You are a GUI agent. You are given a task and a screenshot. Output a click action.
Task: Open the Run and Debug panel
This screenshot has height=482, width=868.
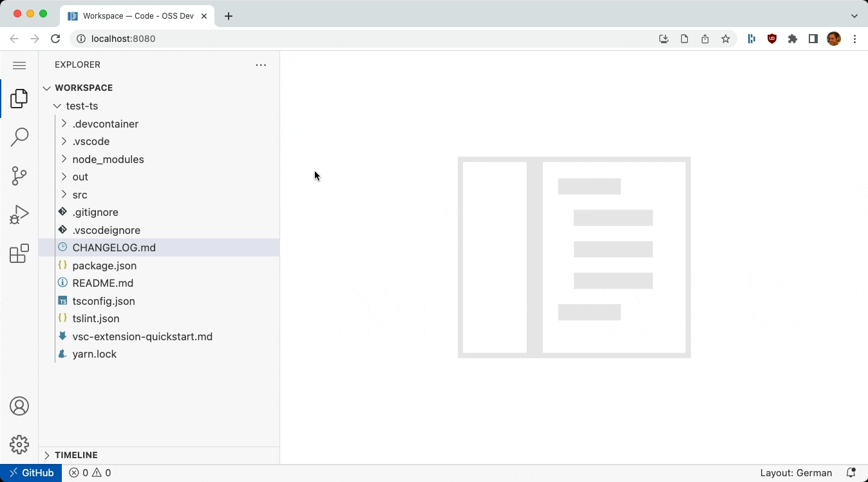click(x=19, y=215)
